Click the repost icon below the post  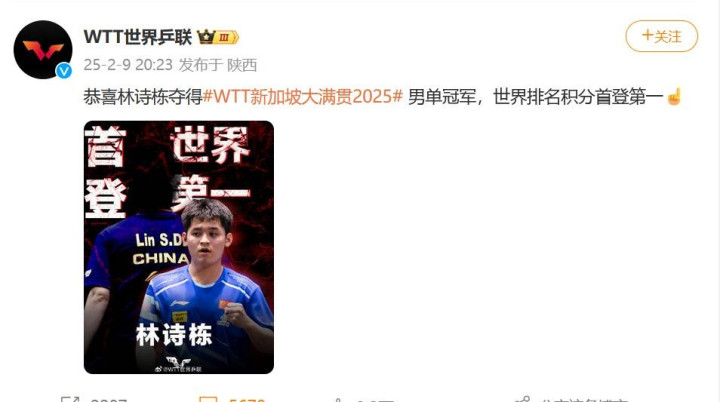(70, 399)
